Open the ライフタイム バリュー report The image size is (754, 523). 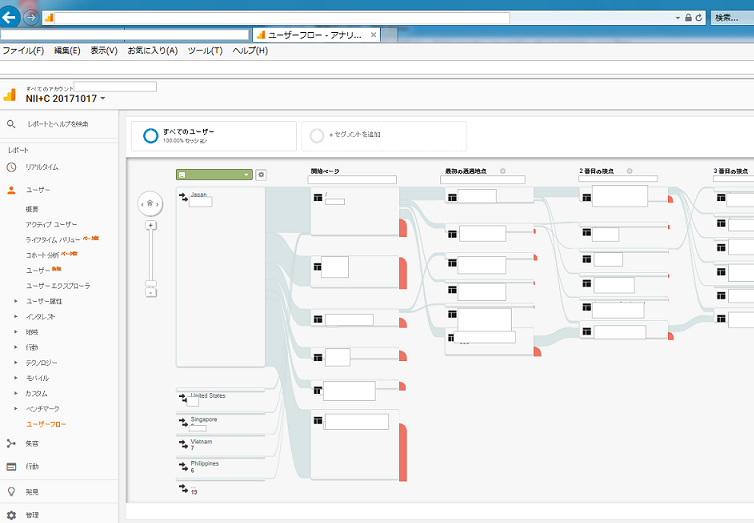(x=53, y=239)
